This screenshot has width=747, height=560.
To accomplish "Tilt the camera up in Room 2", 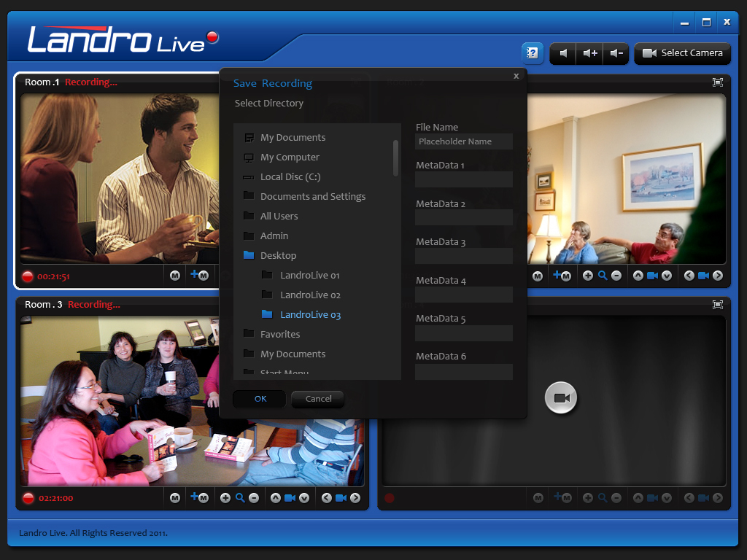I will (638, 276).
